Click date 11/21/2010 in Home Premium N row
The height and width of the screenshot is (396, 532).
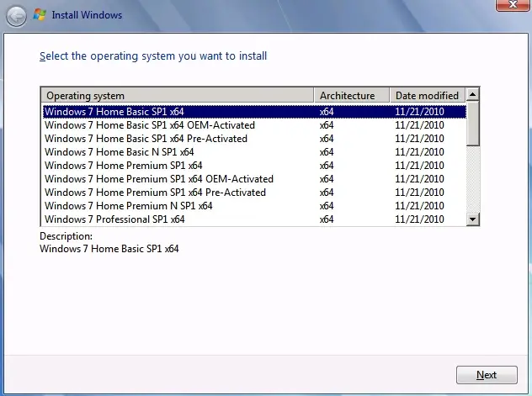[x=419, y=206]
